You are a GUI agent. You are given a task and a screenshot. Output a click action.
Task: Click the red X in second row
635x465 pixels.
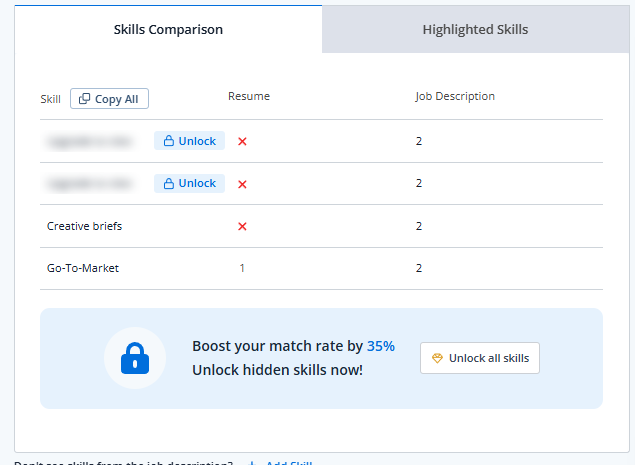242,184
